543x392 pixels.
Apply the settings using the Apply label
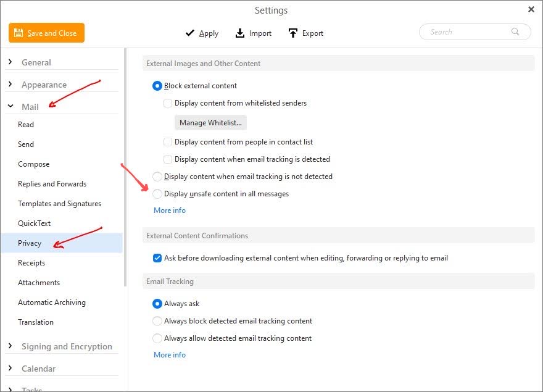[x=209, y=33]
